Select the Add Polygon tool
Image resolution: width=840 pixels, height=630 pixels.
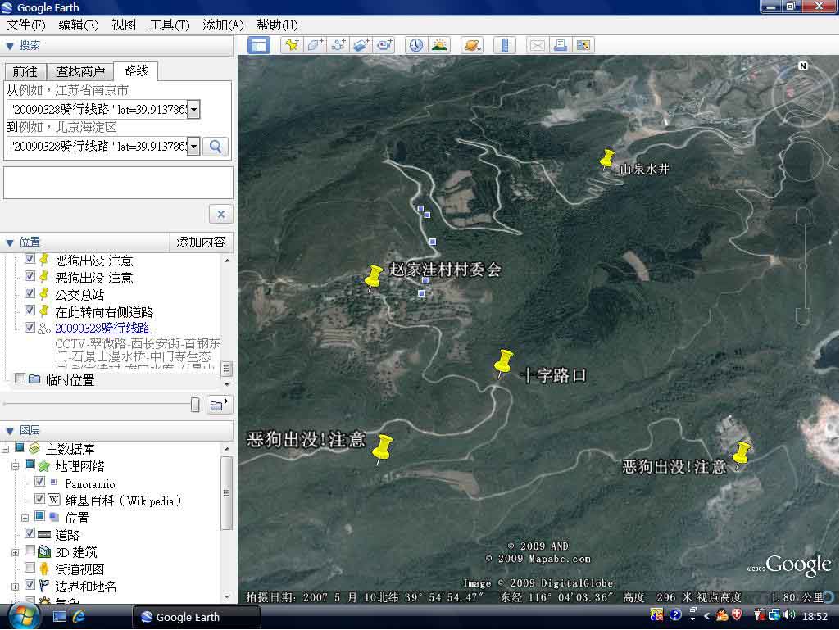tap(316, 45)
